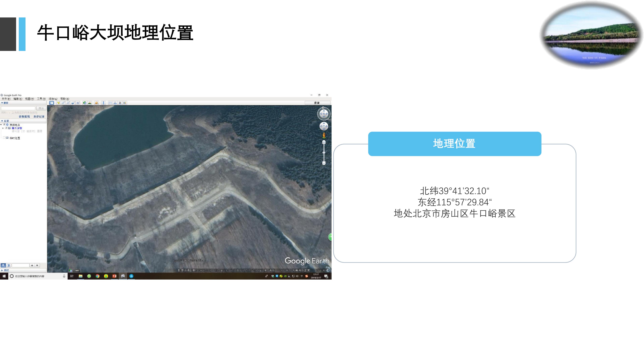Open the historical imagery clock tool
This screenshot has height=362, width=644.
(85, 103)
